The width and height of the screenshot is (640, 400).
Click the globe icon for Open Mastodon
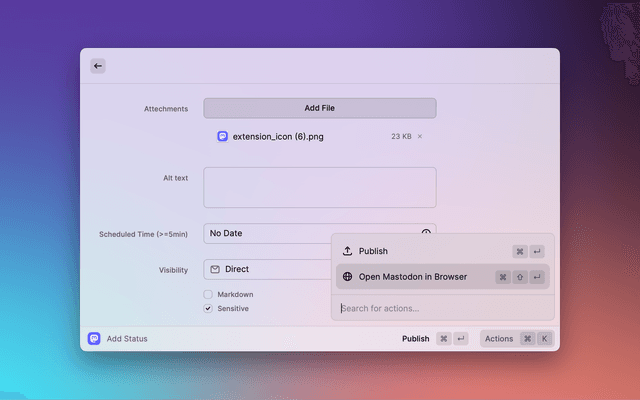tap(347, 277)
